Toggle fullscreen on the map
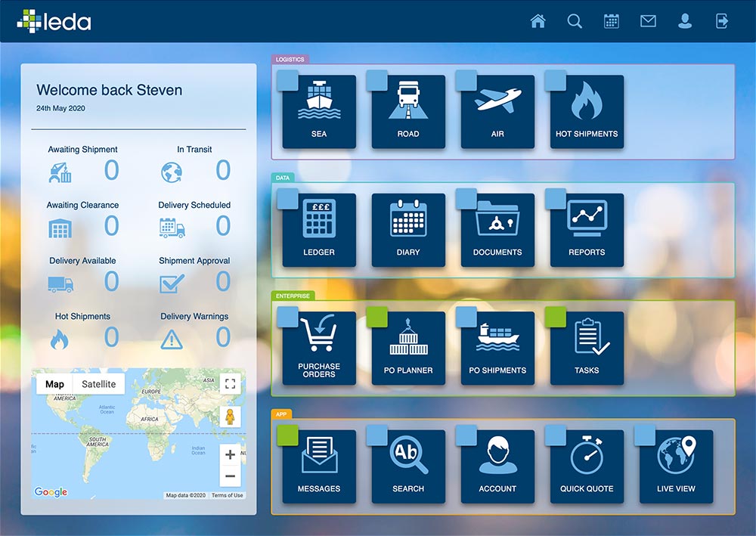 (x=231, y=384)
